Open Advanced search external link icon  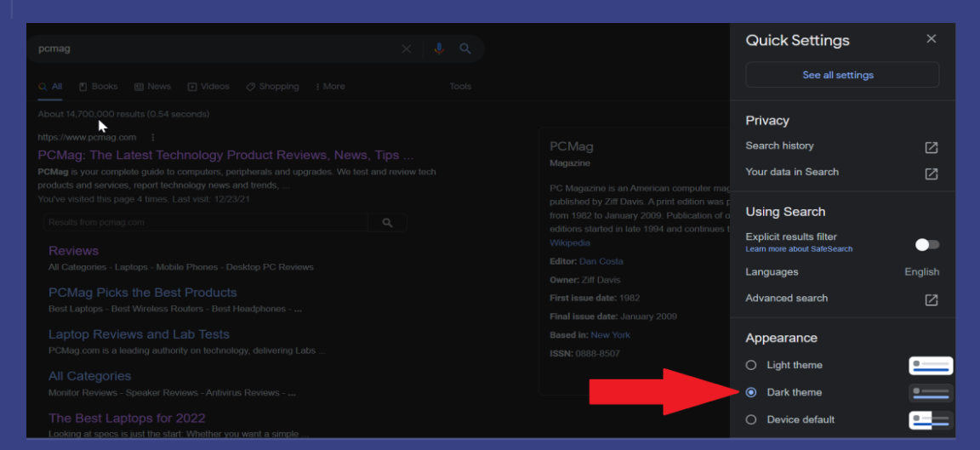(932, 300)
